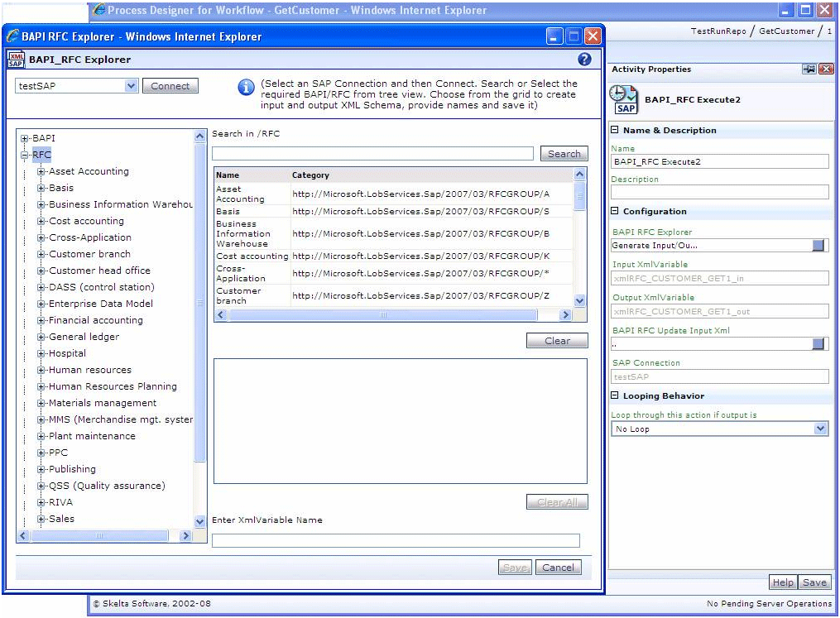The width and height of the screenshot is (840, 618).
Task: Pin the Activity Properties panel
Action: [809, 69]
